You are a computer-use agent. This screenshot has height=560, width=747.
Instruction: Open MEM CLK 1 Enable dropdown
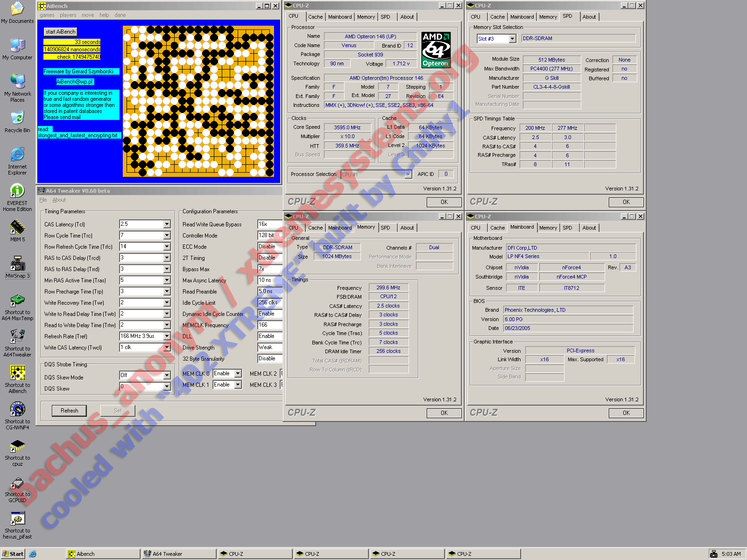[x=238, y=385]
